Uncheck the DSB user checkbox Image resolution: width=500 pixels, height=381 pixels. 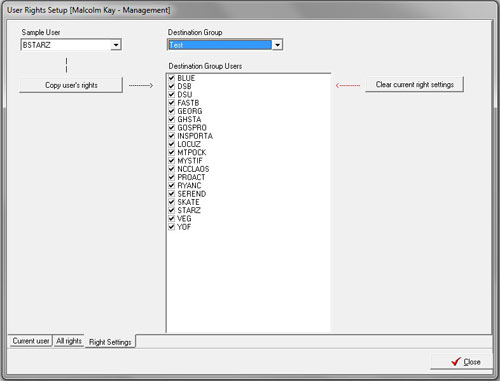pyautogui.click(x=172, y=86)
